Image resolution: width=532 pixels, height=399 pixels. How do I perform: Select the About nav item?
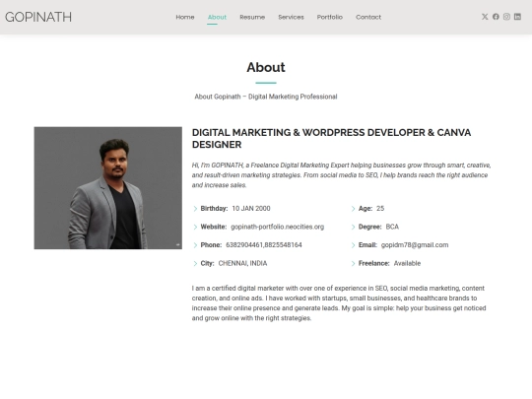click(217, 17)
